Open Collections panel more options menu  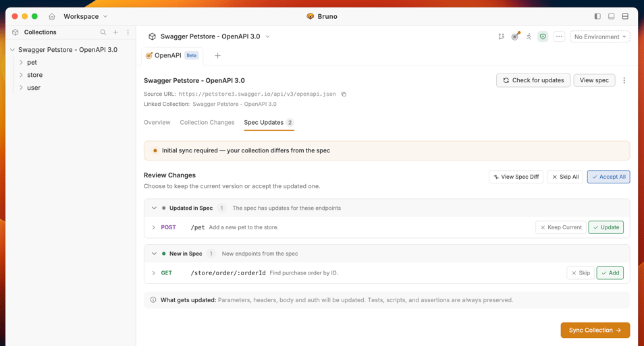coord(128,32)
